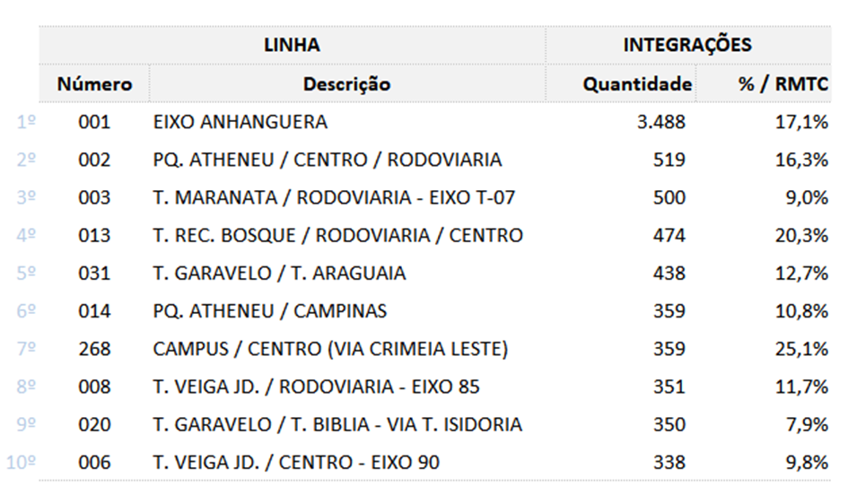
Task: Click the Quantidade column header
Action: click(637, 83)
